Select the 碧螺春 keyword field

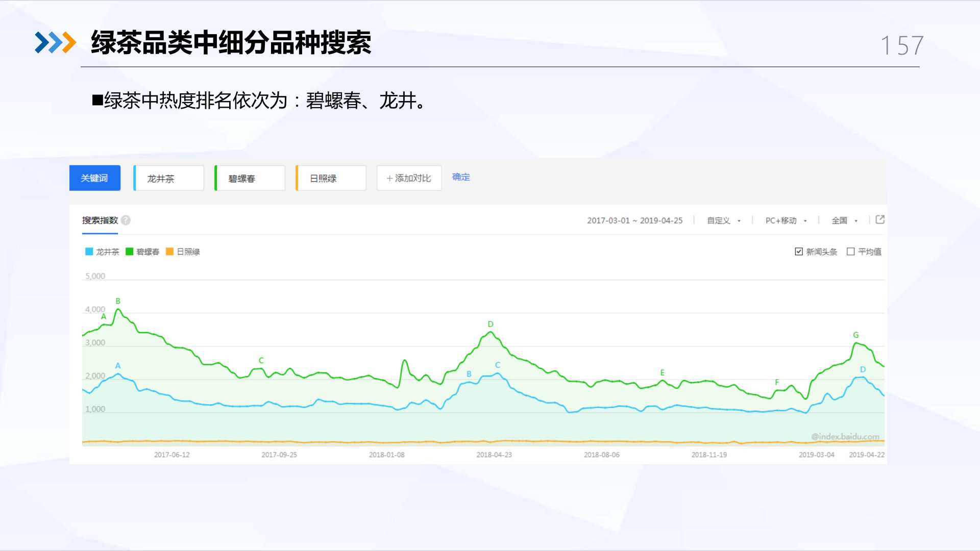click(250, 178)
